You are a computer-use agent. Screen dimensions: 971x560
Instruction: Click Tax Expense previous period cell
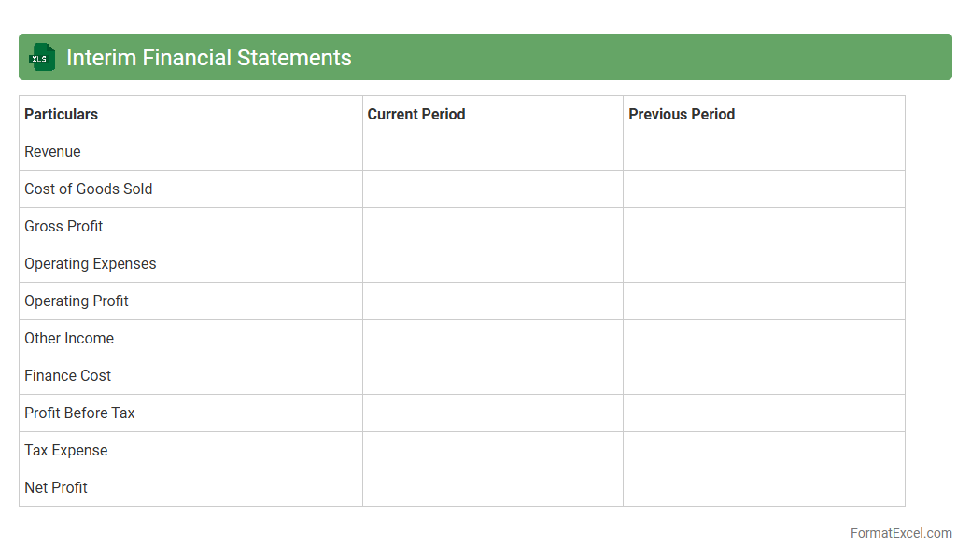coord(763,451)
